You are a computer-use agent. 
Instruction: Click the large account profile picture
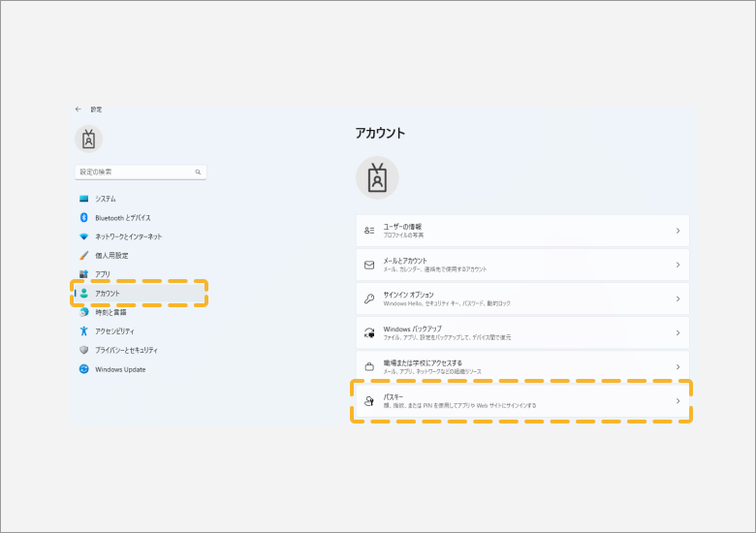(377, 177)
